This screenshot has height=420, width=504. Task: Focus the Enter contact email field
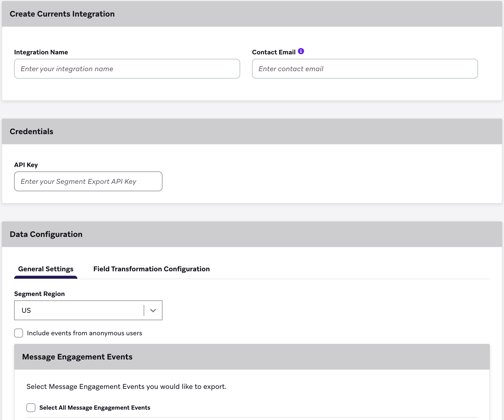[365, 69]
